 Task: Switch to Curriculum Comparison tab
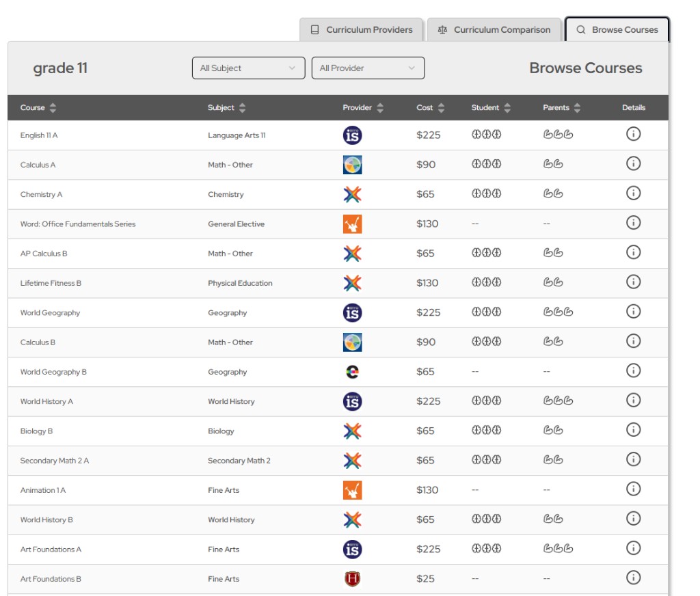click(494, 29)
